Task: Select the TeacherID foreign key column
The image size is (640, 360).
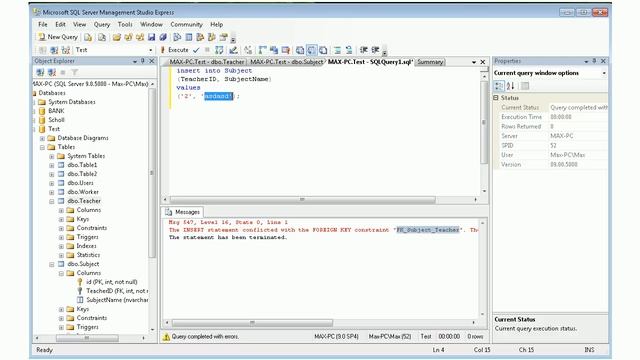Action: (116, 291)
